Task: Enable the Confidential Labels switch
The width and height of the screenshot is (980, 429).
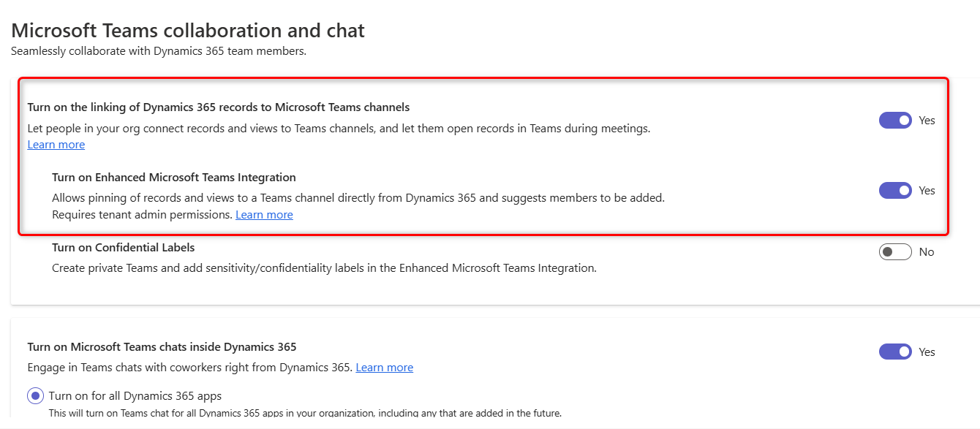Action: [895, 251]
